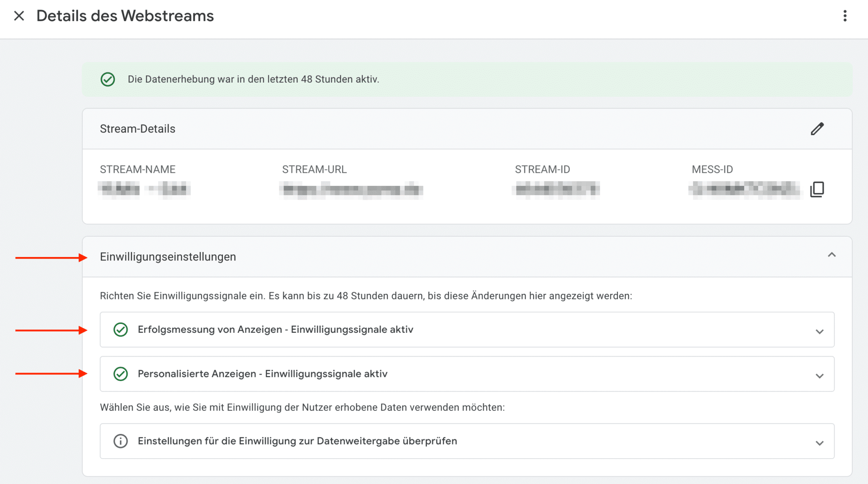Image resolution: width=868 pixels, height=484 pixels.
Task: Expand the Erfolgsmessung von Anzeigen details
Action: coord(821,332)
